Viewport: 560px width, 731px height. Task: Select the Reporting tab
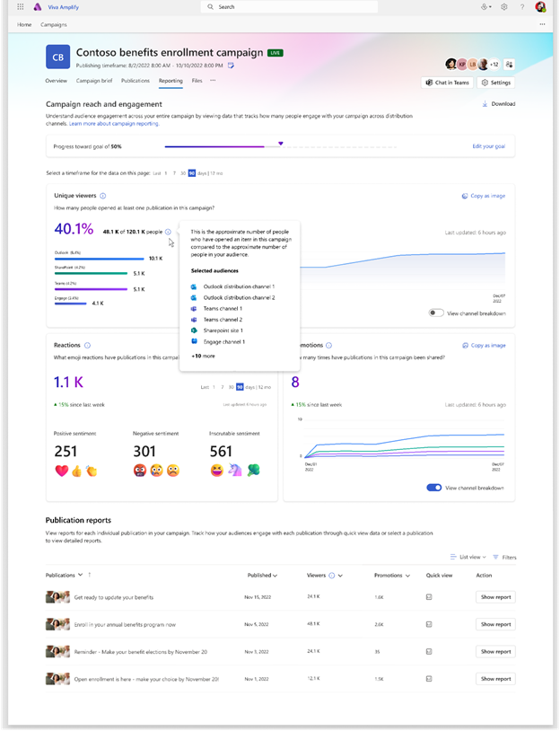coord(171,81)
